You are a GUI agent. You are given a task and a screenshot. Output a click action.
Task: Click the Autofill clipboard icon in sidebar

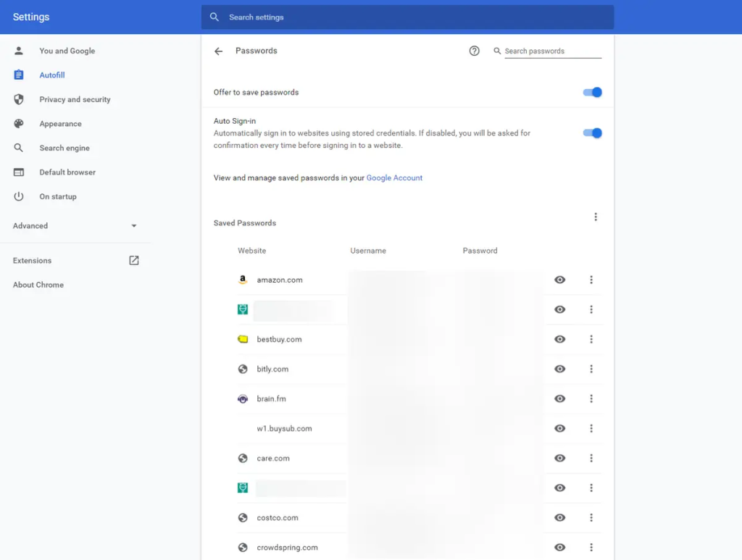[x=18, y=75]
